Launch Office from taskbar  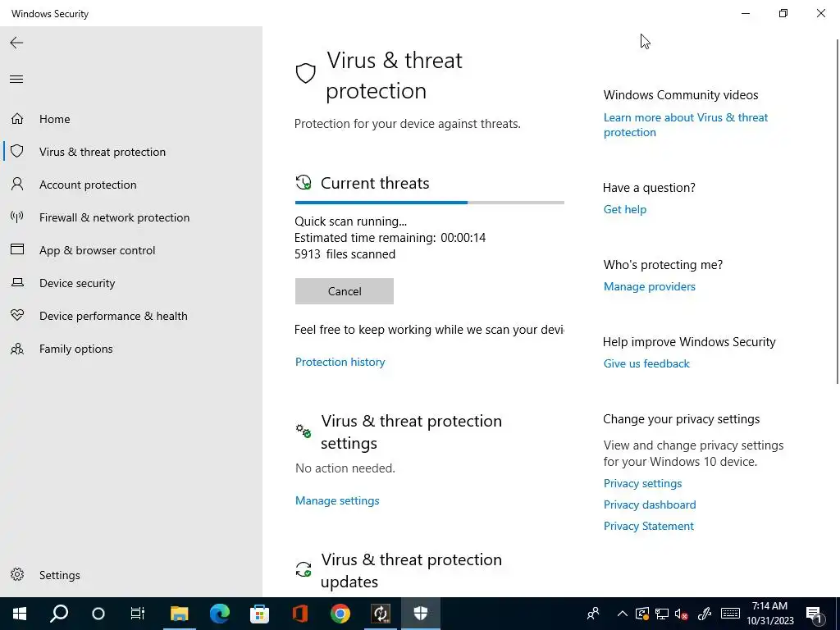(x=300, y=614)
